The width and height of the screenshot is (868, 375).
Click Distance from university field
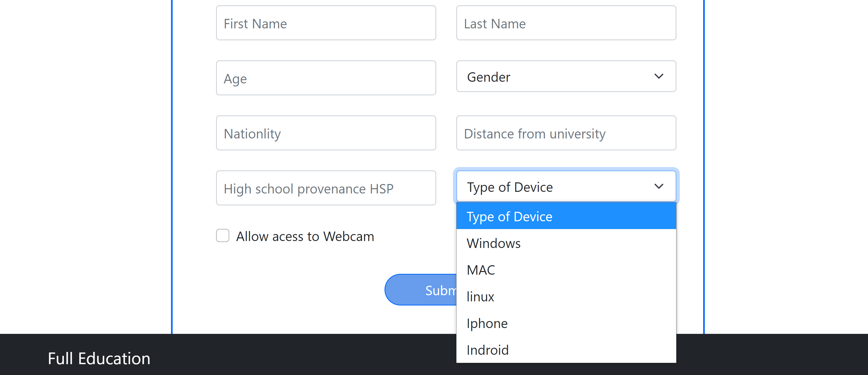point(566,133)
